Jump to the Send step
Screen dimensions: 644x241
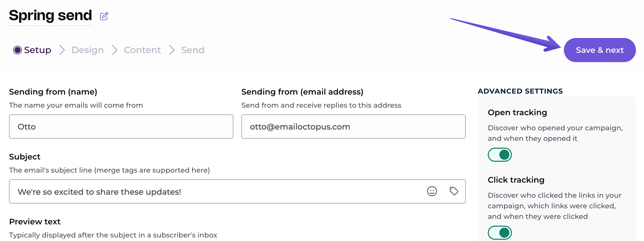point(193,50)
